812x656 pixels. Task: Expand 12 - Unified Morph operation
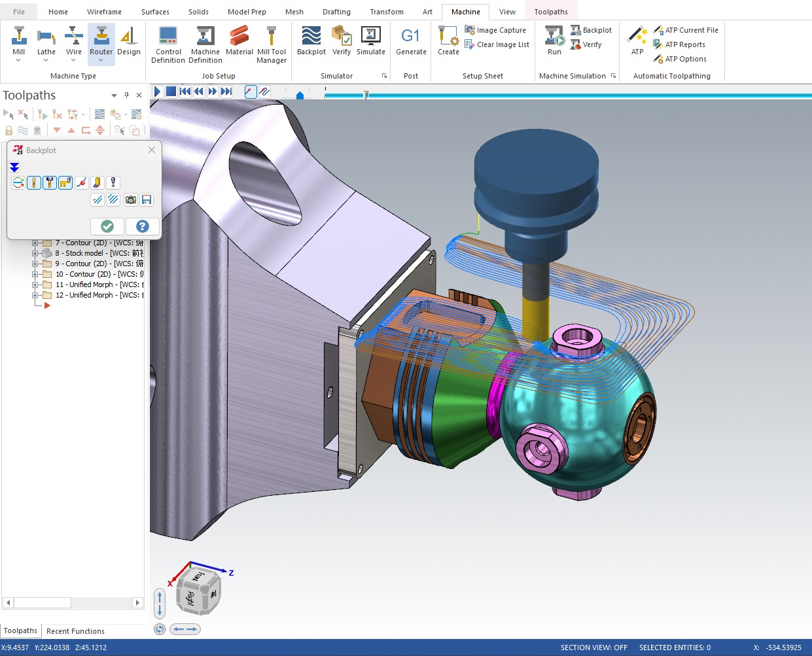click(x=35, y=295)
